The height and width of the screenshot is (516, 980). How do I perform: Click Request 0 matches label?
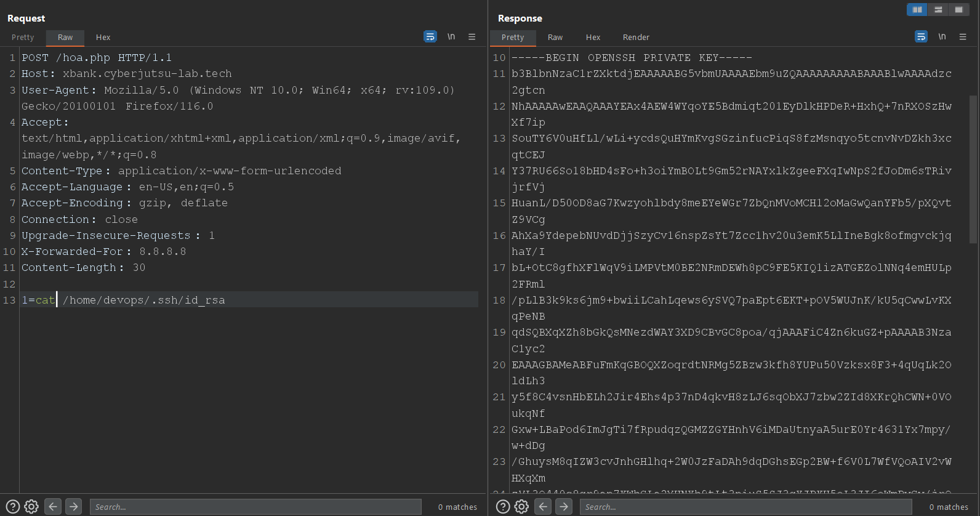(457, 507)
